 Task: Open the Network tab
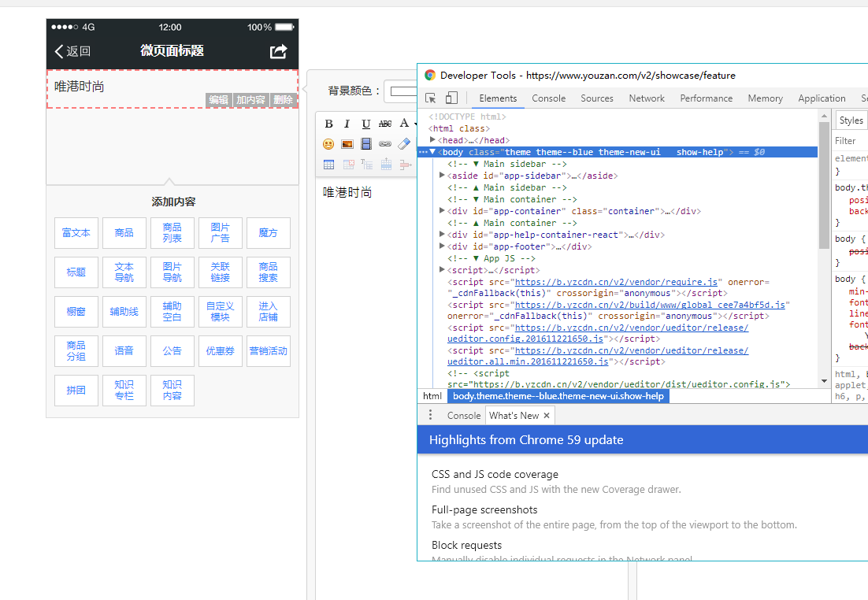click(647, 98)
